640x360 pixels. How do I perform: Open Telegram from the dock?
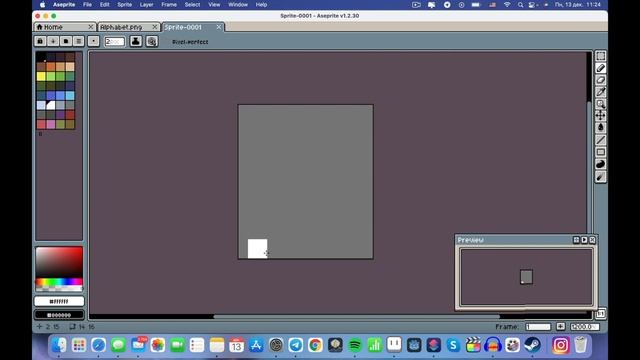[296, 345]
